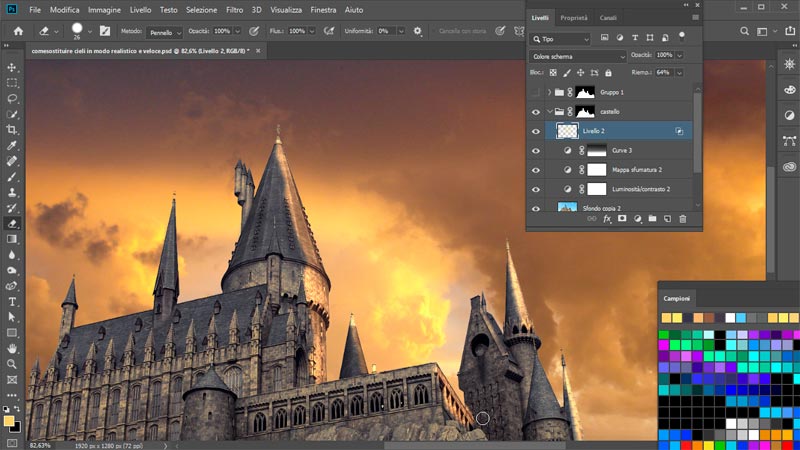Viewport: 800px width, 450px height.
Task: Open layer filter Tipo dropdown
Action: coord(560,39)
